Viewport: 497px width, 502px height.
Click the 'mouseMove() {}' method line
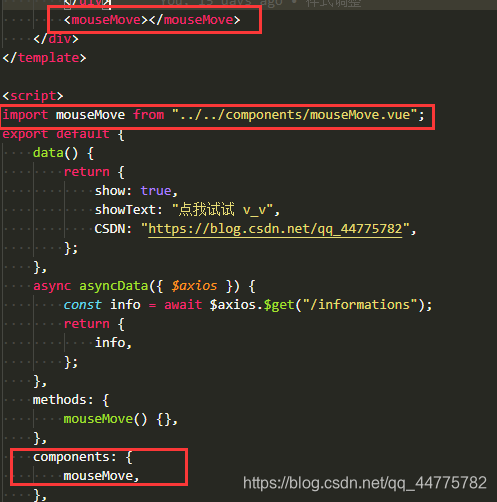point(121,419)
